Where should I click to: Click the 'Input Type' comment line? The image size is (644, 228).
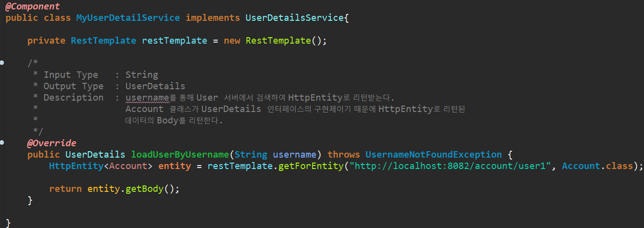(95, 75)
